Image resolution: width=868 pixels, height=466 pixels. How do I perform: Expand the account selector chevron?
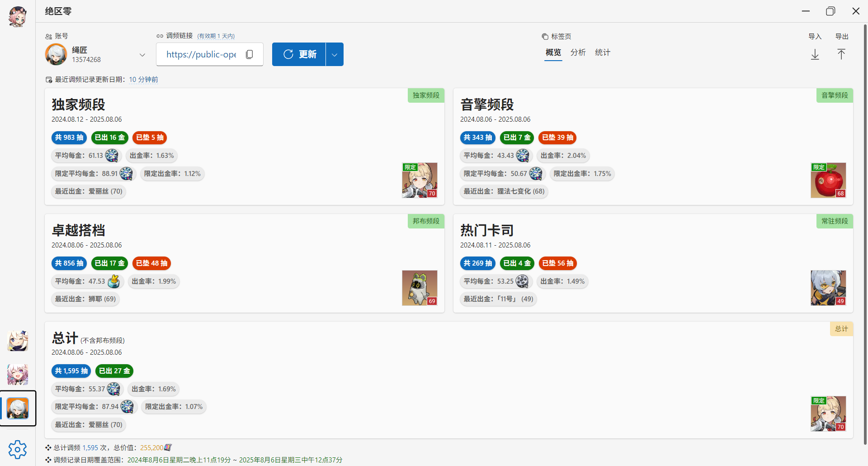142,55
